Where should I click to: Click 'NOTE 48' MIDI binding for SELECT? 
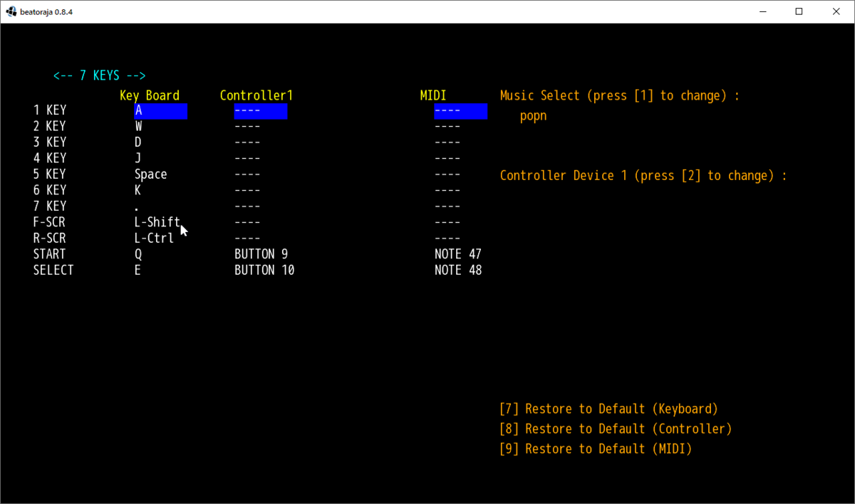[x=458, y=271]
